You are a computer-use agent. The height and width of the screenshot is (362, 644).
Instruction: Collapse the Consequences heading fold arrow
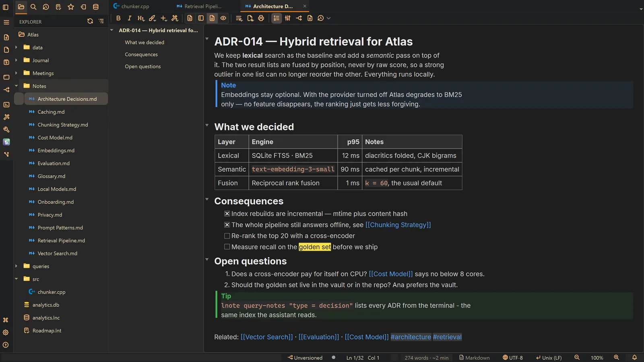[x=207, y=200]
